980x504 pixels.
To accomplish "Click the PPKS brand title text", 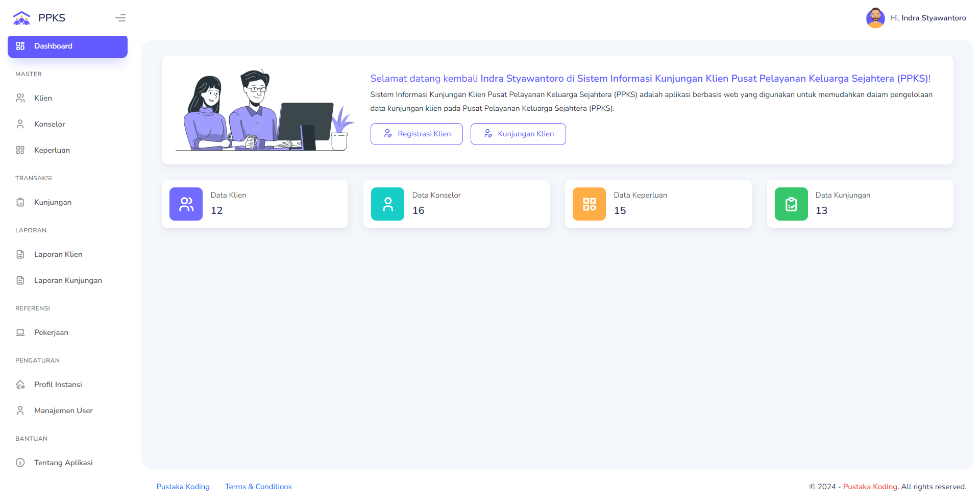I will tap(52, 18).
